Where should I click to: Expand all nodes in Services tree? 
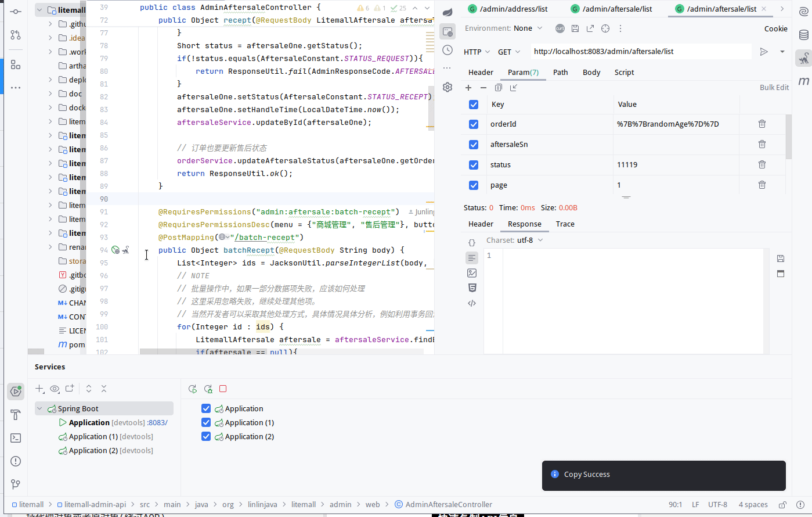pos(89,389)
